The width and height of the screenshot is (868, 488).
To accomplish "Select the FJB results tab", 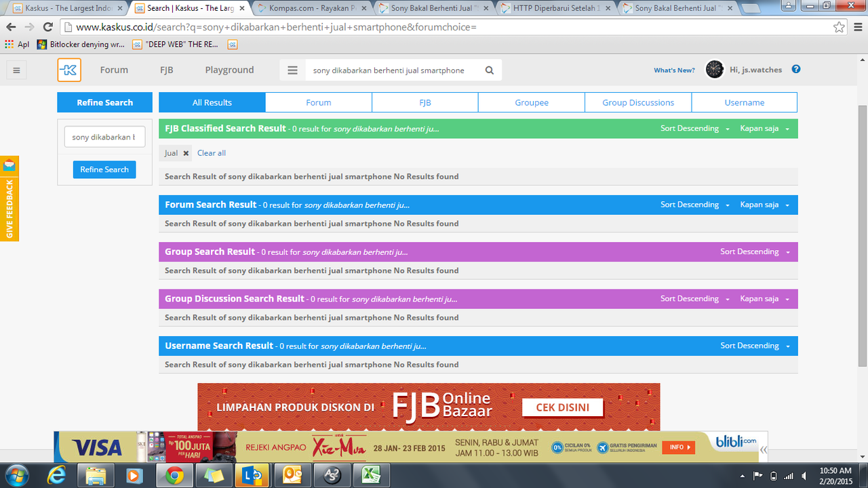I will click(x=425, y=102).
